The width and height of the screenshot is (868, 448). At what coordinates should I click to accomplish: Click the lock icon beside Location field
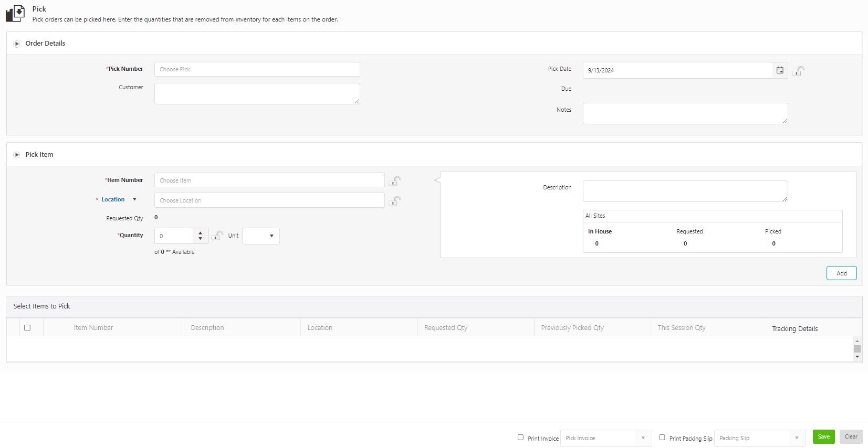coord(395,201)
